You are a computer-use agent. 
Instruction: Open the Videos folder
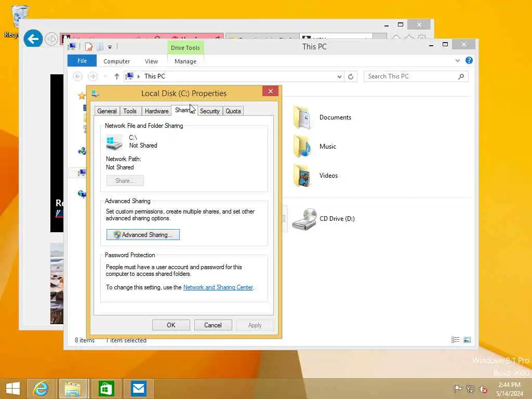coord(315,176)
